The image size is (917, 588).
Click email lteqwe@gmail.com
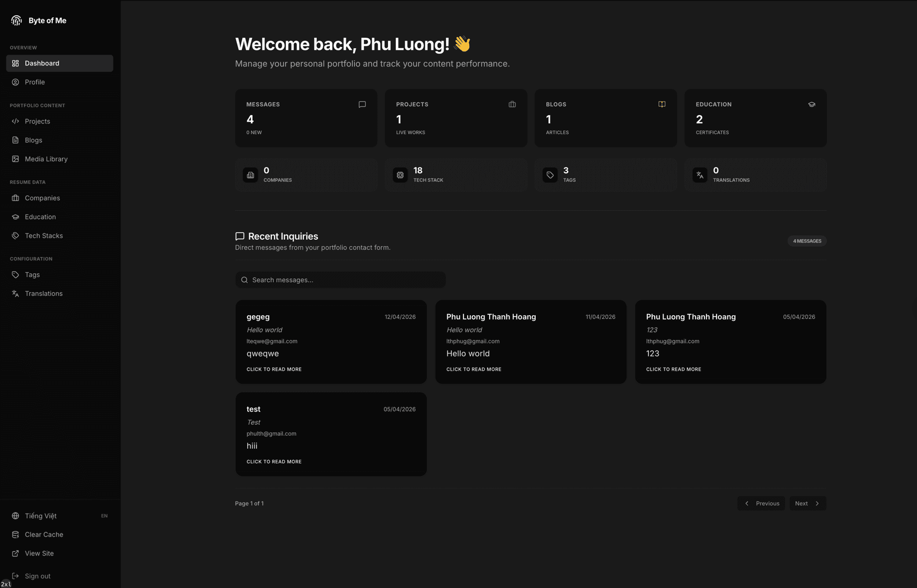click(x=272, y=341)
